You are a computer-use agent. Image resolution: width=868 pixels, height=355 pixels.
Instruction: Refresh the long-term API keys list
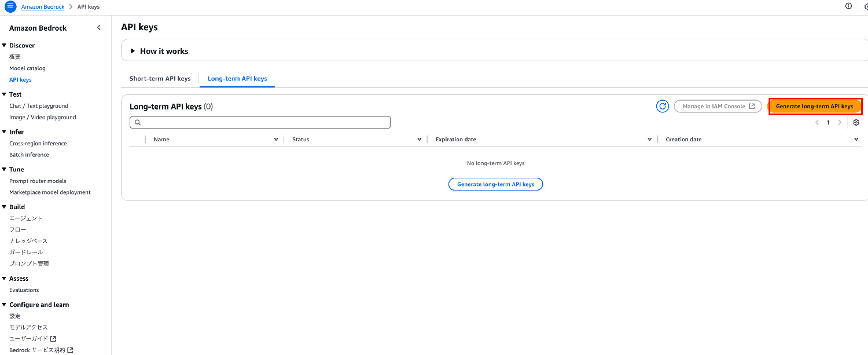[663, 107]
